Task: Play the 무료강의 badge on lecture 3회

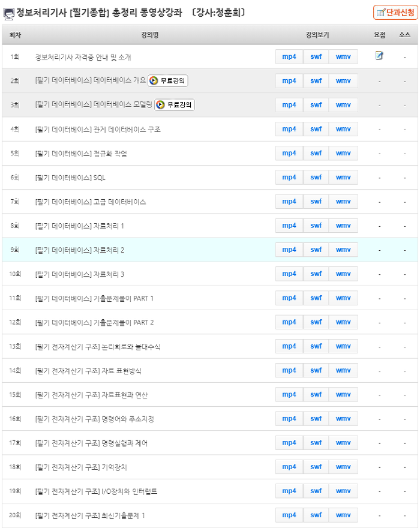Action: 175,105
